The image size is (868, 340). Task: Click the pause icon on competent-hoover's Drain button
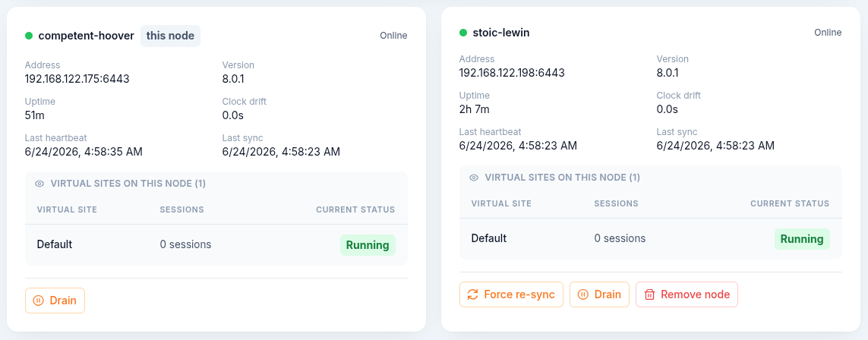point(38,301)
